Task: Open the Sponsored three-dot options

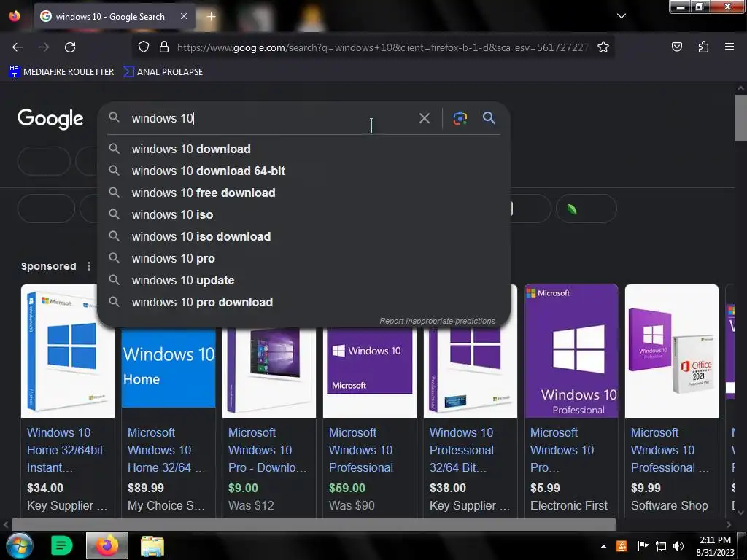Action: 88,266
